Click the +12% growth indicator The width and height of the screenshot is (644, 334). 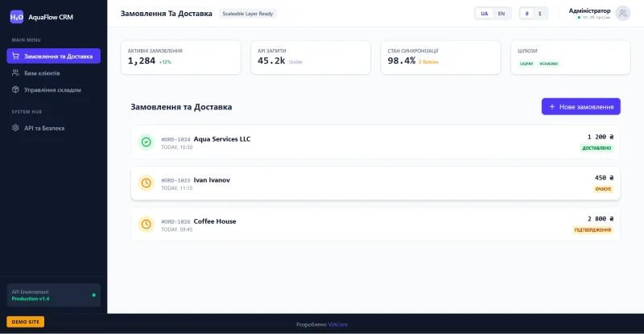click(165, 62)
